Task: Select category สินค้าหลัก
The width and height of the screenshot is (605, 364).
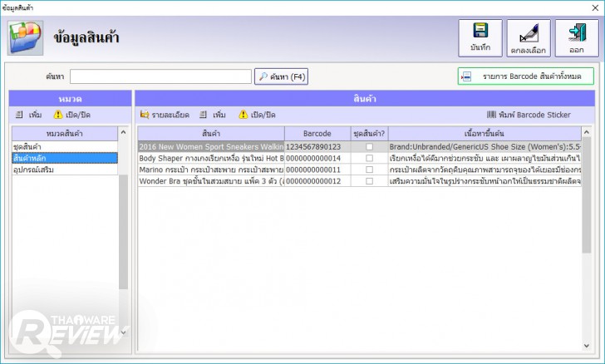Action: tap(65, 158)
